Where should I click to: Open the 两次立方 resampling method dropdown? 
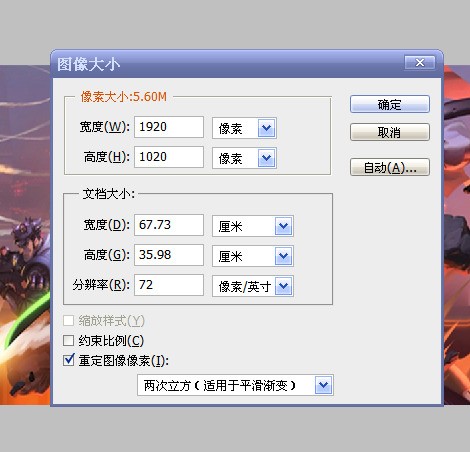(x=235, y=385)
